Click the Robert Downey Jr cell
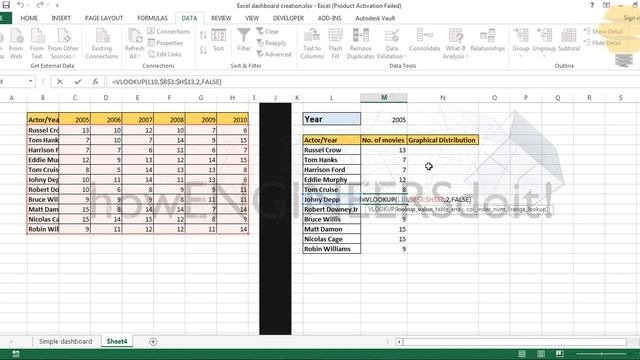 click(331, 209)
